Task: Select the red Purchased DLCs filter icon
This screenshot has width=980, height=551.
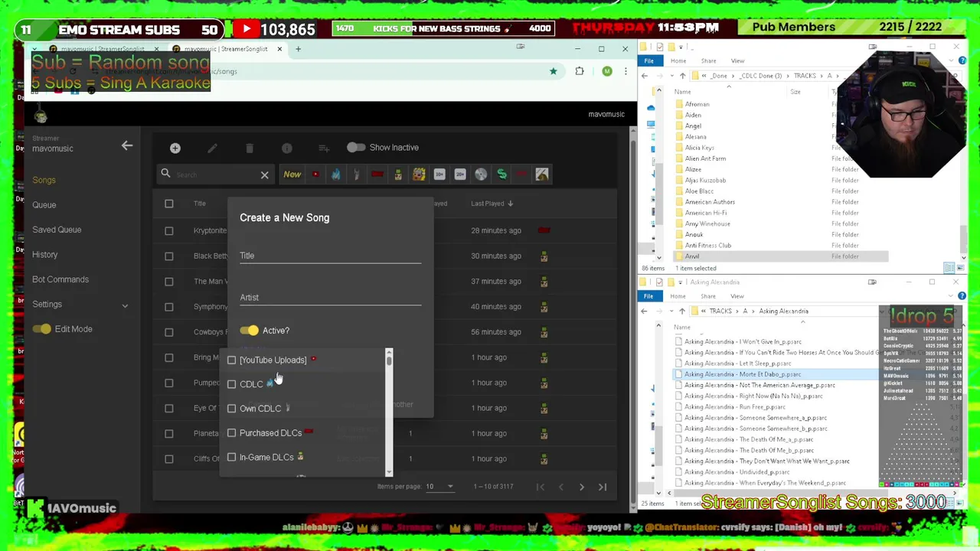Action: pyautogui.click(x=377, y=174)
